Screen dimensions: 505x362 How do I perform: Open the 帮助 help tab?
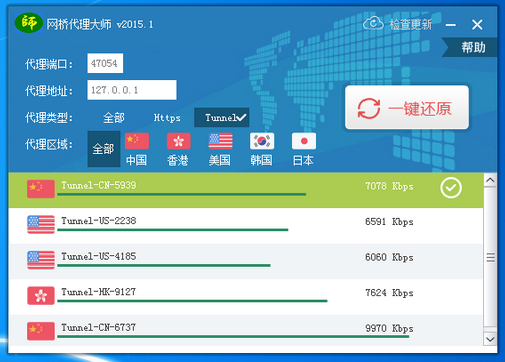[x=470, y=47]
